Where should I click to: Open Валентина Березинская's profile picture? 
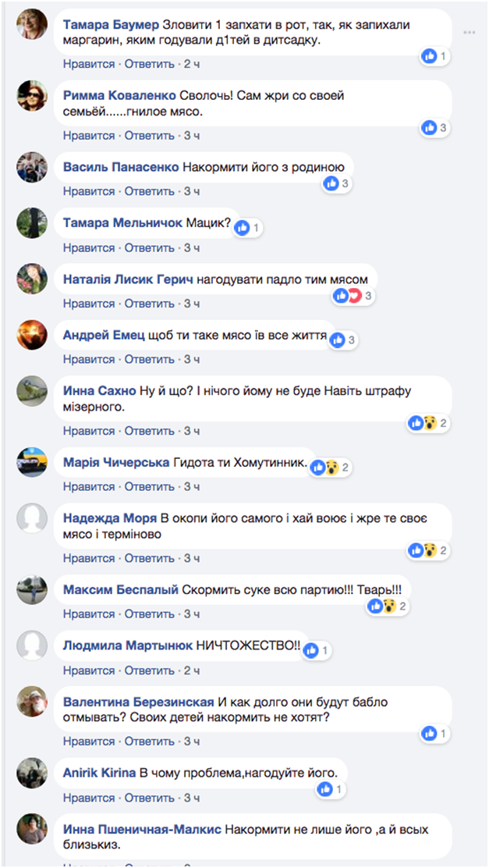[x=32, y=702]
